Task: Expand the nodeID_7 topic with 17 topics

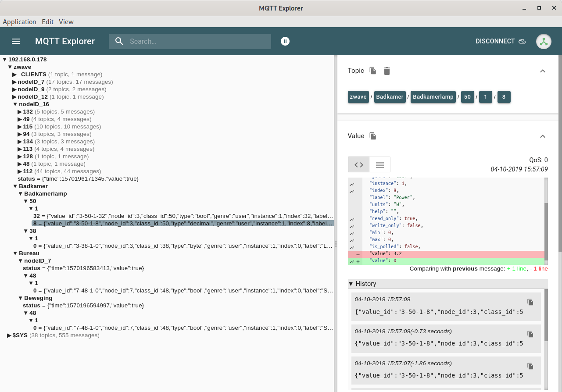Action: [x=14, y=82]
